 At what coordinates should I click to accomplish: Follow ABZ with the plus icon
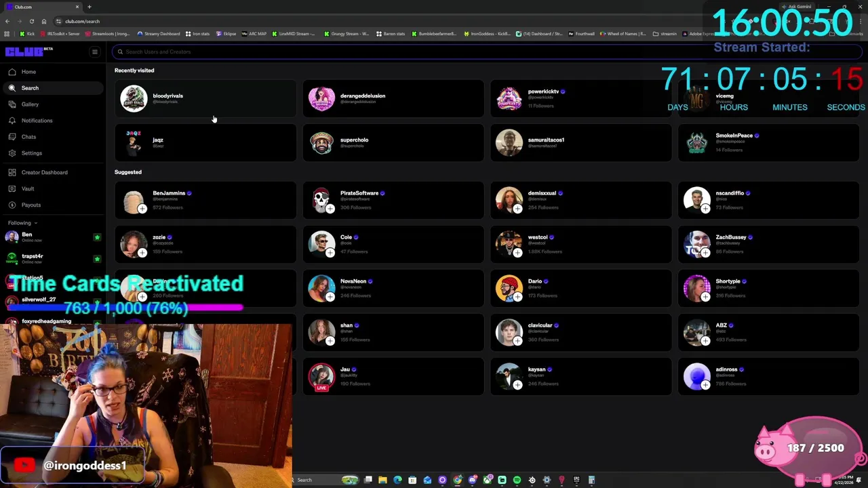[x=705, y=341]
